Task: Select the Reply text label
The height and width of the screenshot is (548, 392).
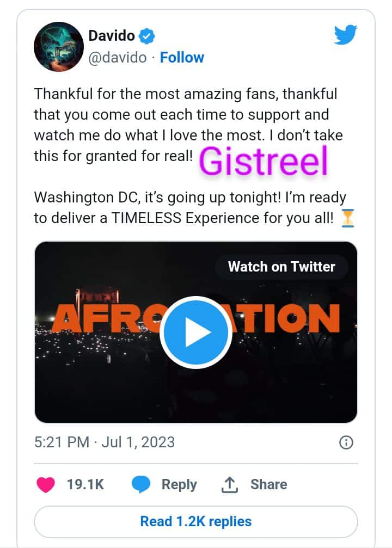Action: point(179,484)
